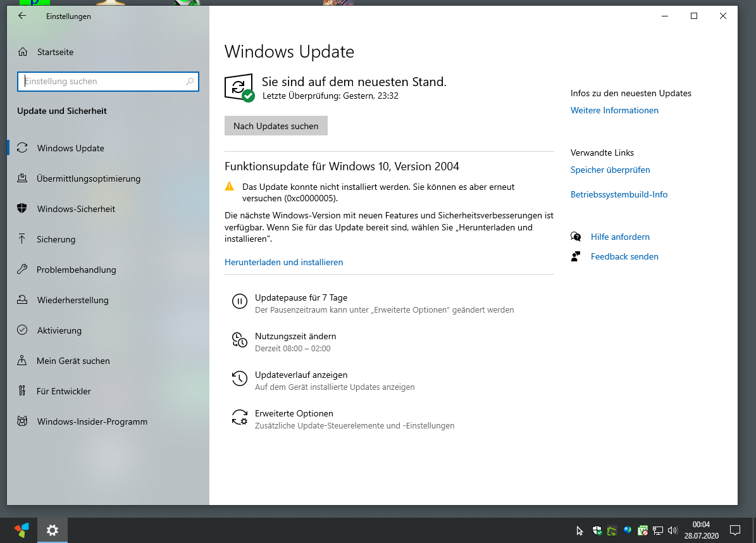Click the magnifier icon in the search box
The width and height of the screenshot is (756, 543).
click(x=190, y=82)
